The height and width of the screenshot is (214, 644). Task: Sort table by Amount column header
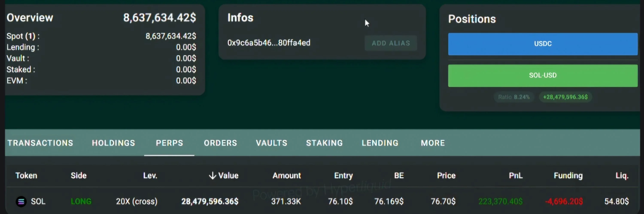coord(287,176)
